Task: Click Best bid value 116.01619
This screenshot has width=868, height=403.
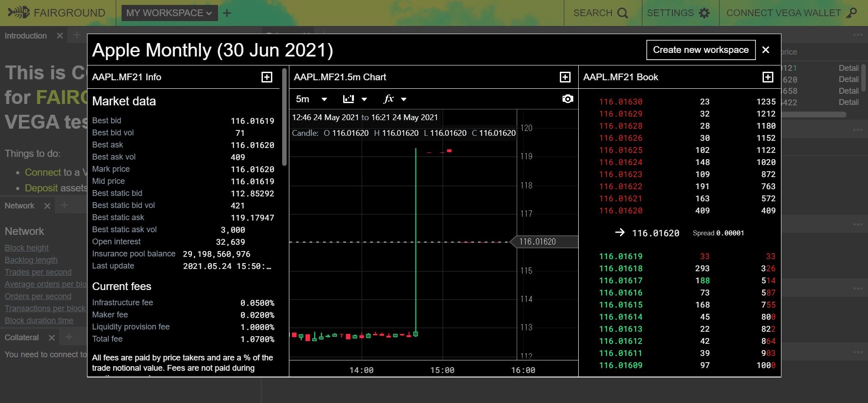Action: point(253,121)
